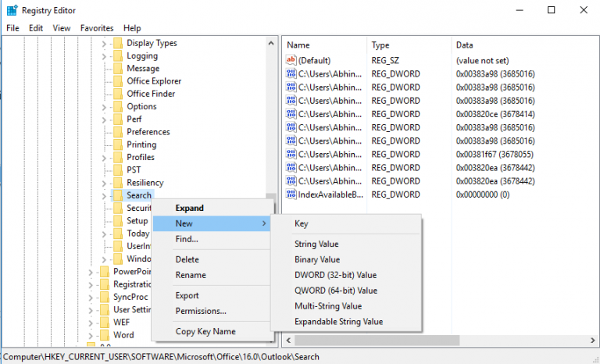Screen dimensions: 600x364
Task: Open the File menu
Action: [x=12, y=28]
